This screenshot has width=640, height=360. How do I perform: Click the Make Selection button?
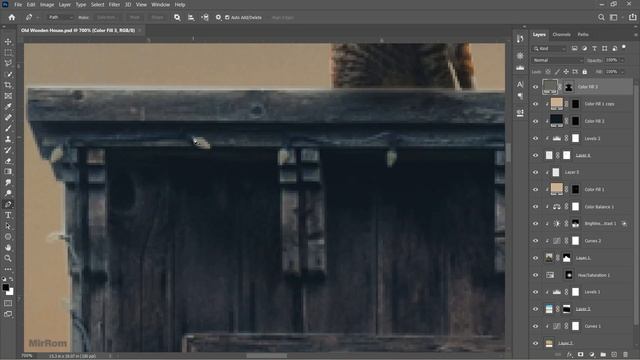pos(106,18)
